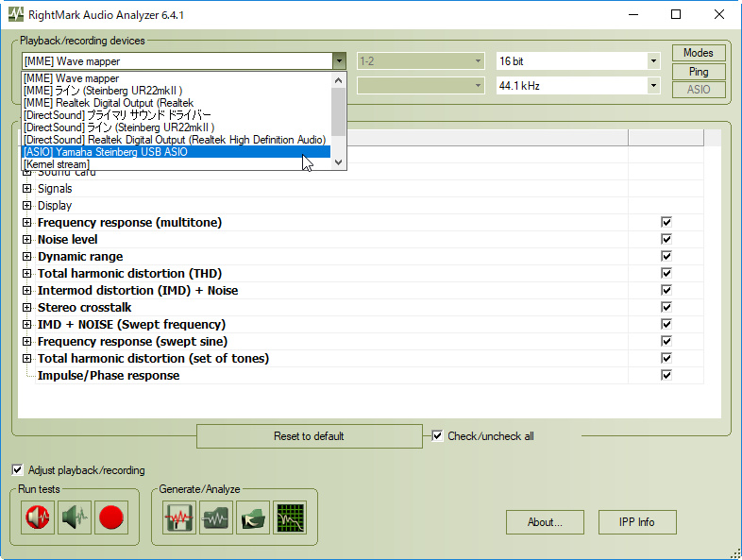Select [MME] Wave mapper in list
742x560 pixels.
[177, 78]
